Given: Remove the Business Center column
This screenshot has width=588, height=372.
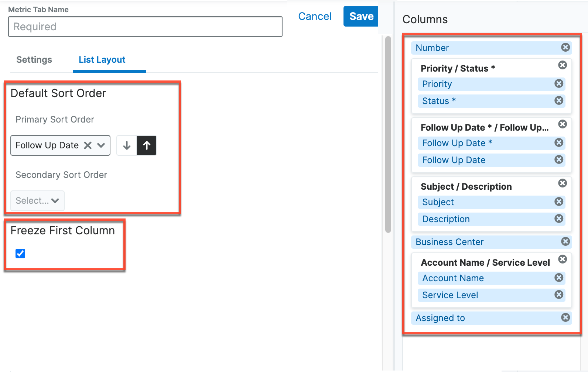Looking at the screenshot, I should 565,241.
